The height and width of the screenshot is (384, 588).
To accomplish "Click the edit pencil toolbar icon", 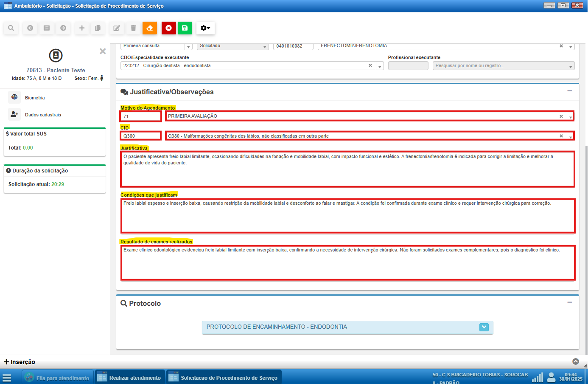I will point(116,28).
